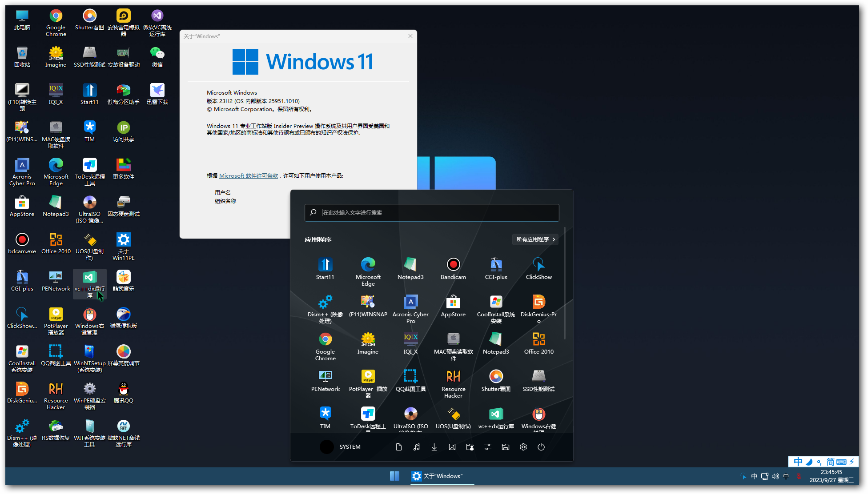Click the Power button in Start menu
Viewport: 868px width, 494px height.
point(541,447)
